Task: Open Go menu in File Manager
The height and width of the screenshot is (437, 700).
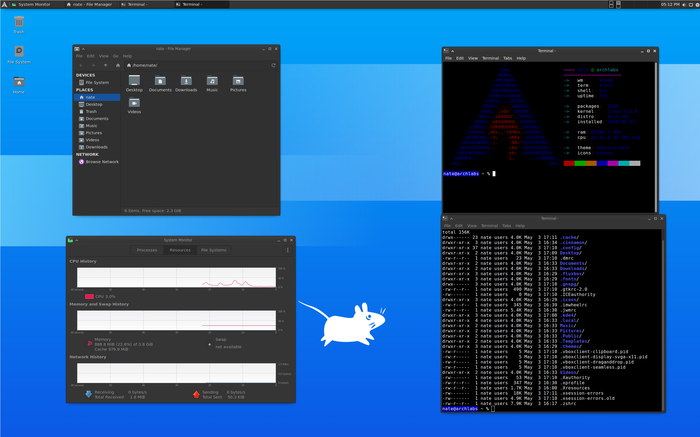Action: pos(116,56)
